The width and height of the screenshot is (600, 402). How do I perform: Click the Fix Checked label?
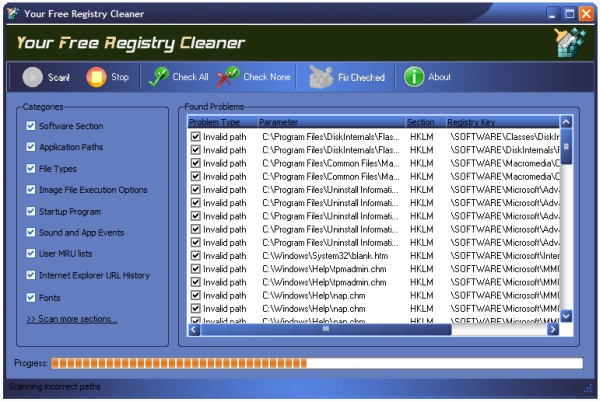(x=361, y=77)
